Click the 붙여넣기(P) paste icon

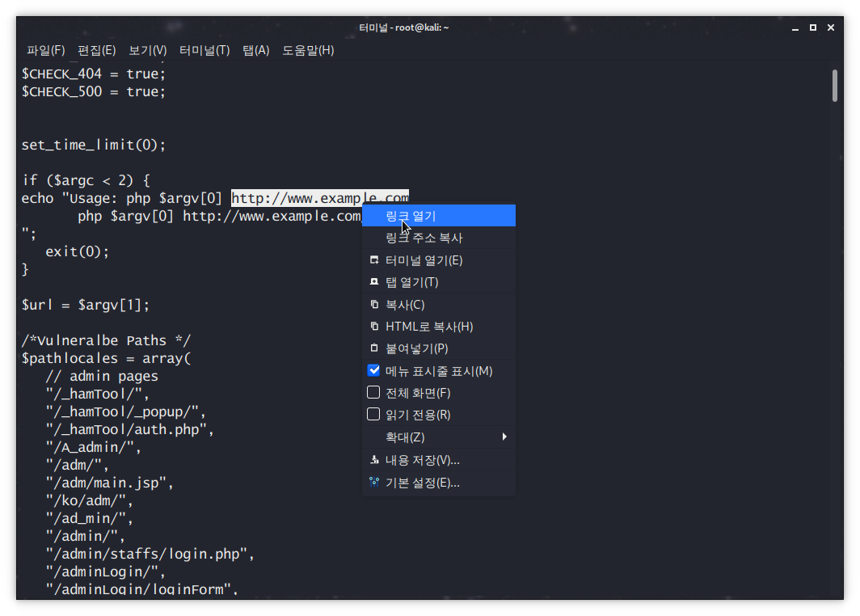pos(374,348)
